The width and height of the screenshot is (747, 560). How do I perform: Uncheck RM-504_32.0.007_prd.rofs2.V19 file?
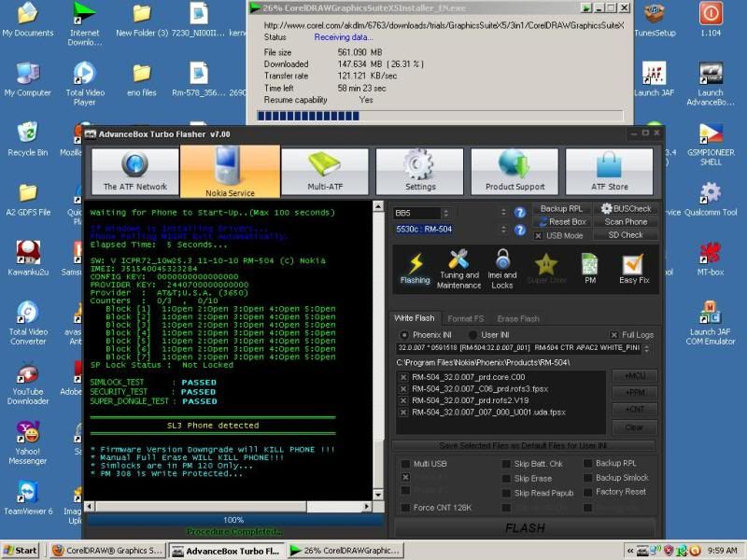tap(403, 400)
